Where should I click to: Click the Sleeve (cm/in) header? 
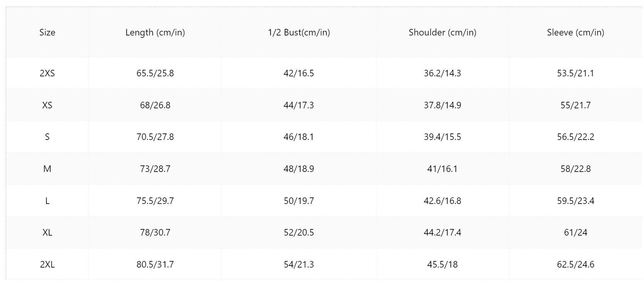coord(575,33)
